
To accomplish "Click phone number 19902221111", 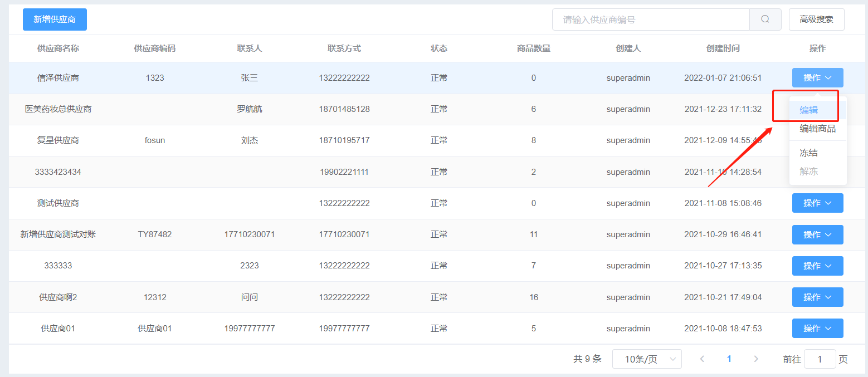I will pyautogui.click(x=344, y=172).
